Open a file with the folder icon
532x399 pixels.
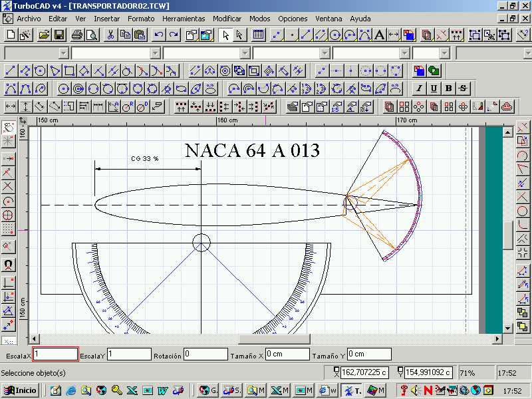coord(44,35)
